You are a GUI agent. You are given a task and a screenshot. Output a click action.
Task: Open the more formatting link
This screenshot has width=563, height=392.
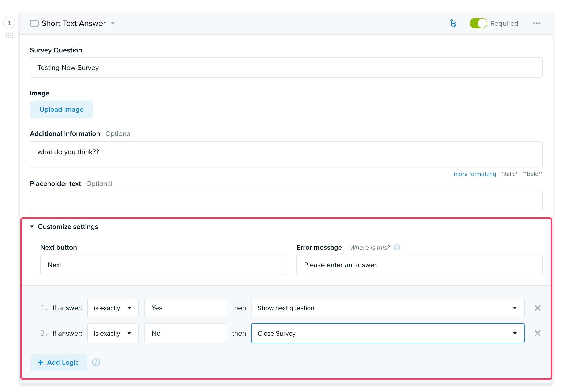pyautogui.click(x=475, y=174)
